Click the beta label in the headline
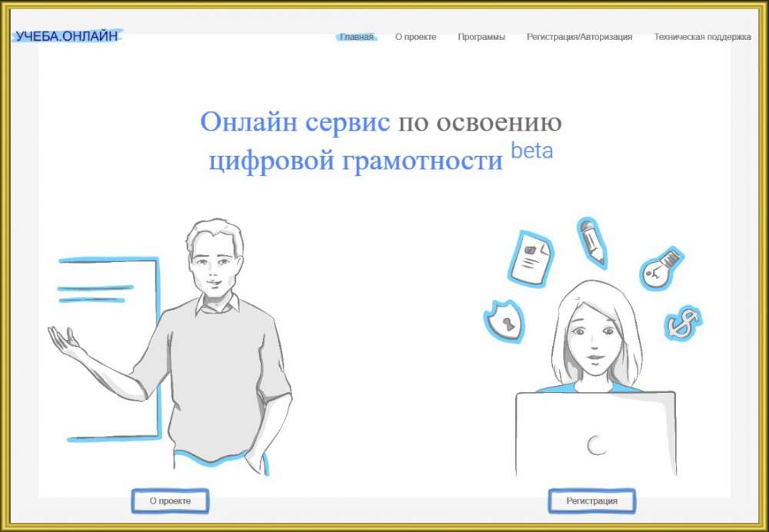 (531, 151)
